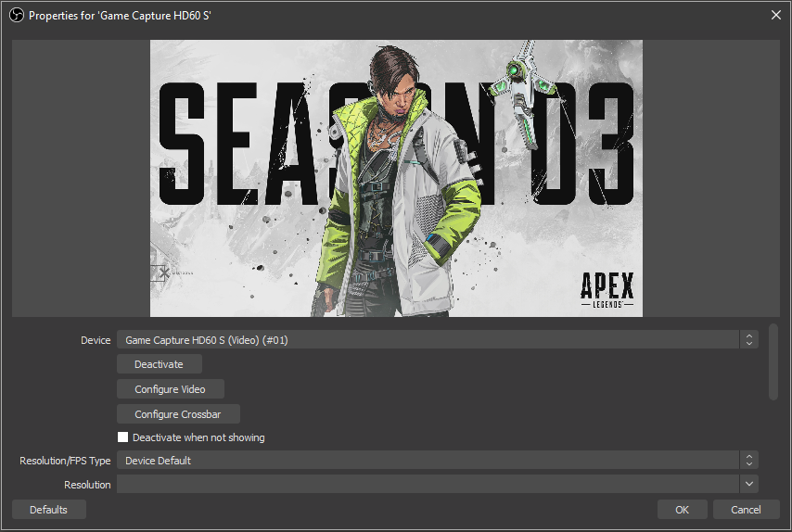Click the OBS logo icon in title bar
The height and width of the screenshot is (532, 792).
coord(16,16)
